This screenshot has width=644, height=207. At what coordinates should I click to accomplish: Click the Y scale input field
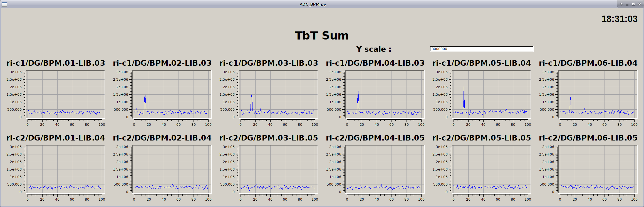481,49
